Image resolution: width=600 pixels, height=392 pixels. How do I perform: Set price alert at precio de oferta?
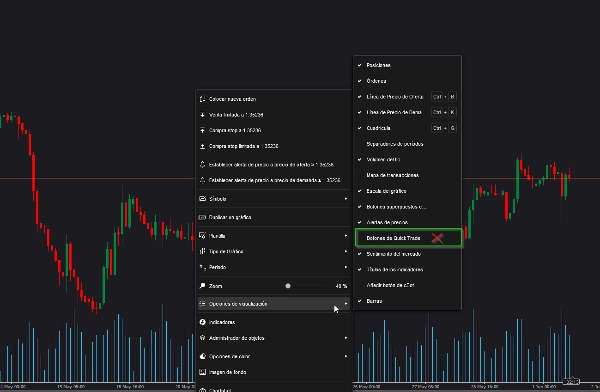point(274,165)
